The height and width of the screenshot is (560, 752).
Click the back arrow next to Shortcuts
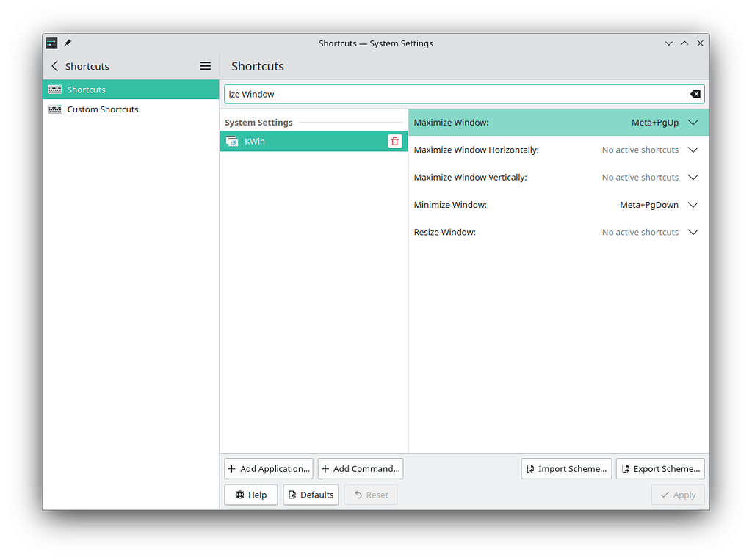54,66
